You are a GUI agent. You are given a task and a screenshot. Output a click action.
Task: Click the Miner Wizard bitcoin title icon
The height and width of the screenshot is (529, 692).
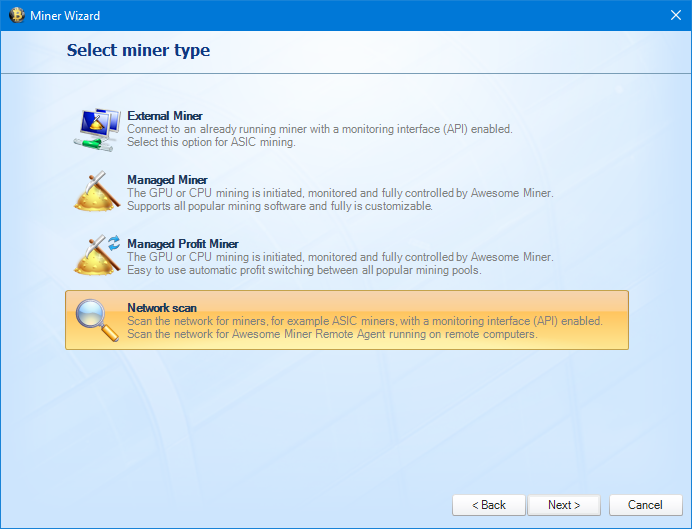coord(17,15)
